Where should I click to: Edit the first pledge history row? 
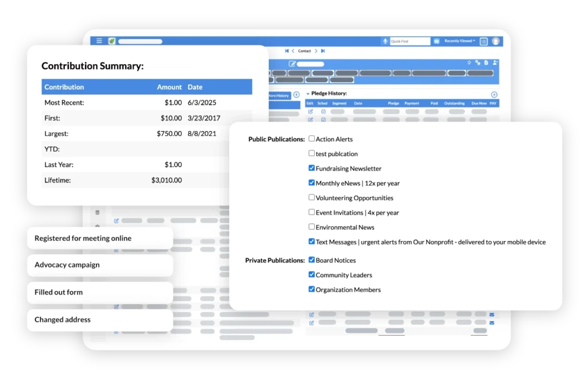(x=311, y=112)
